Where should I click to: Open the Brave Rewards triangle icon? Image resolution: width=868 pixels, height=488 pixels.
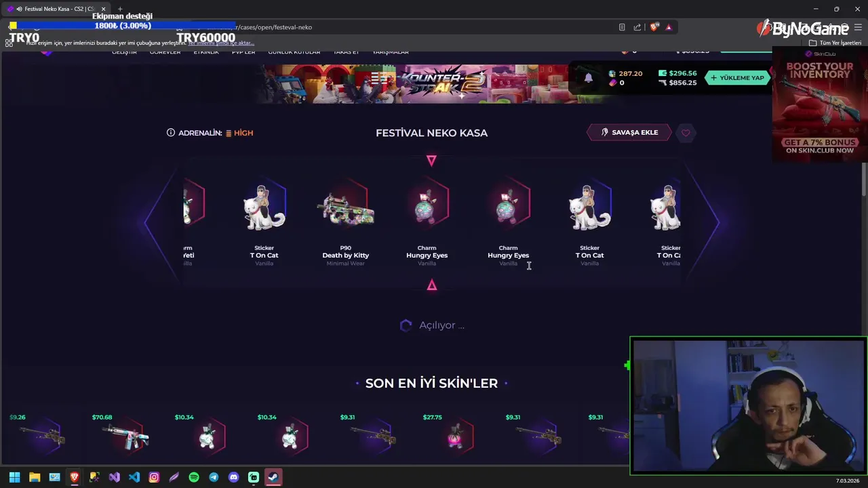[669, 27]
